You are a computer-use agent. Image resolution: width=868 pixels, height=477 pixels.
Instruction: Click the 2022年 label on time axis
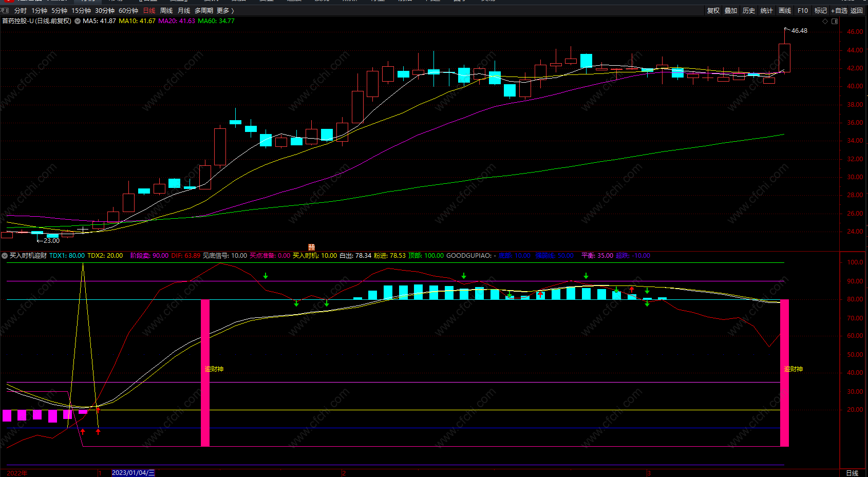17,473
